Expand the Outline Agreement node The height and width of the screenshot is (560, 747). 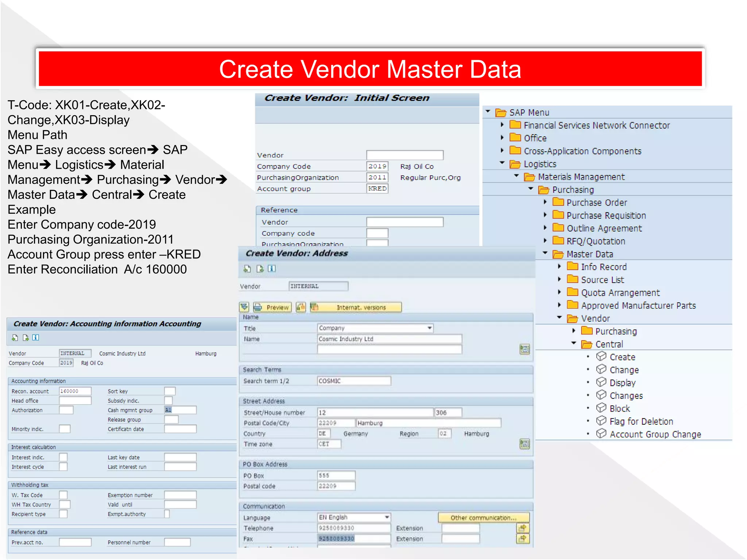pos(545,227)
